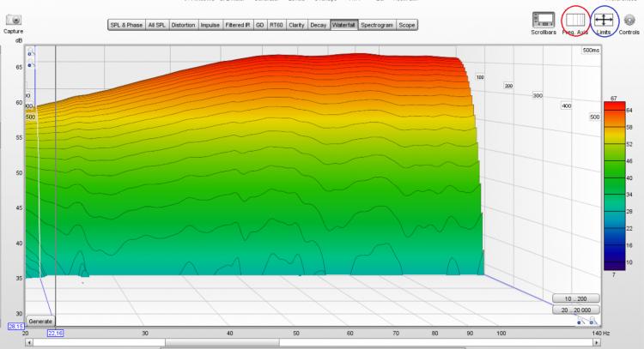644x349 pixels.
Task: Set frequency range to 10..200
Action: (x=575, y=297)
